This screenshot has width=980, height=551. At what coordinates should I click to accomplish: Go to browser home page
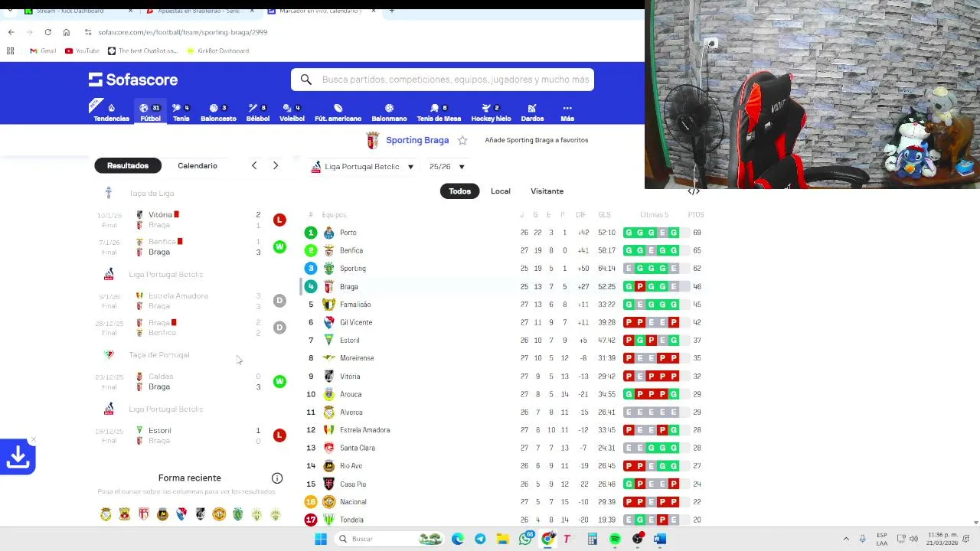[67, 32]
